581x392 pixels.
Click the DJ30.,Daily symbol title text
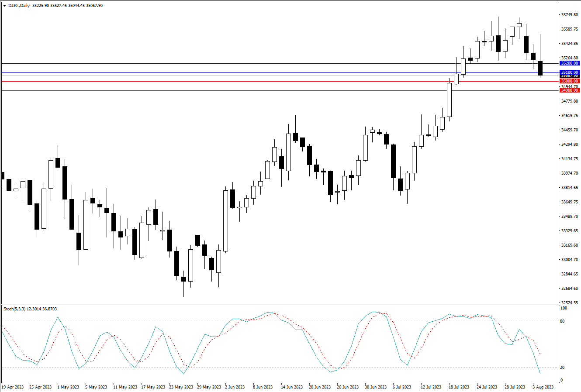(x=19, y=6)
